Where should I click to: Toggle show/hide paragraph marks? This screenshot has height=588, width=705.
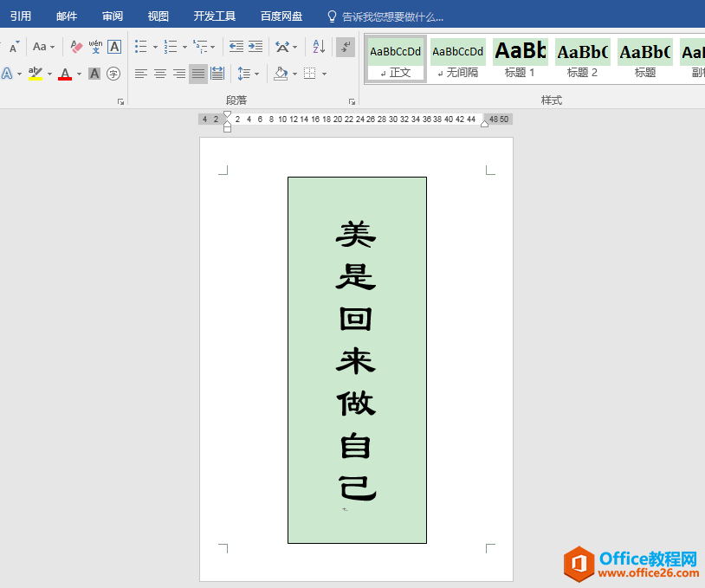(346, 47)
